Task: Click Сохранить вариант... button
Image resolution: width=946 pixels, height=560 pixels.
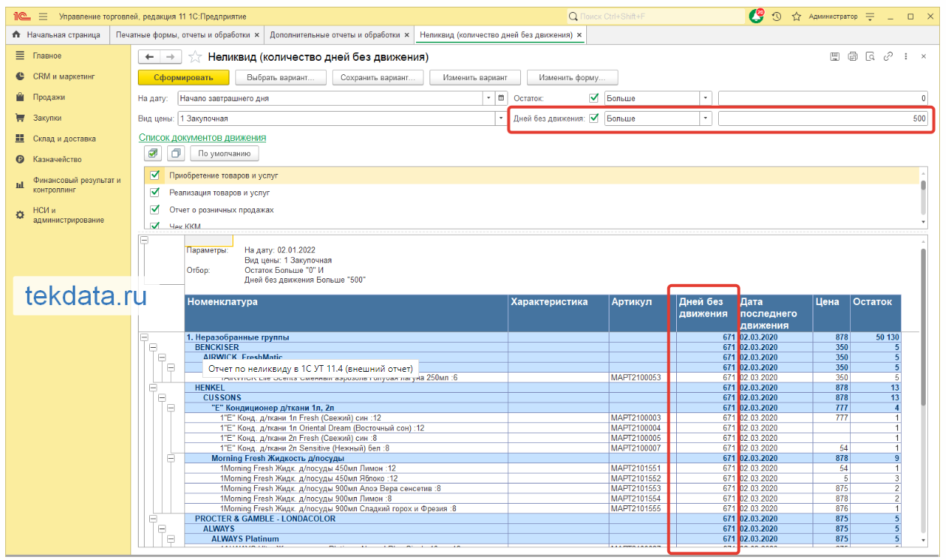Action: click(x=379, y=77)
